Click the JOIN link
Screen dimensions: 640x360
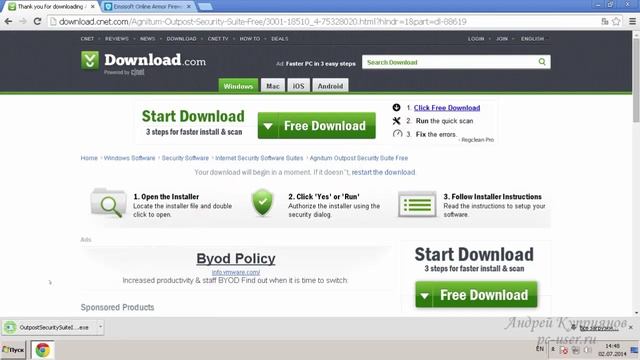click(502, 38)
